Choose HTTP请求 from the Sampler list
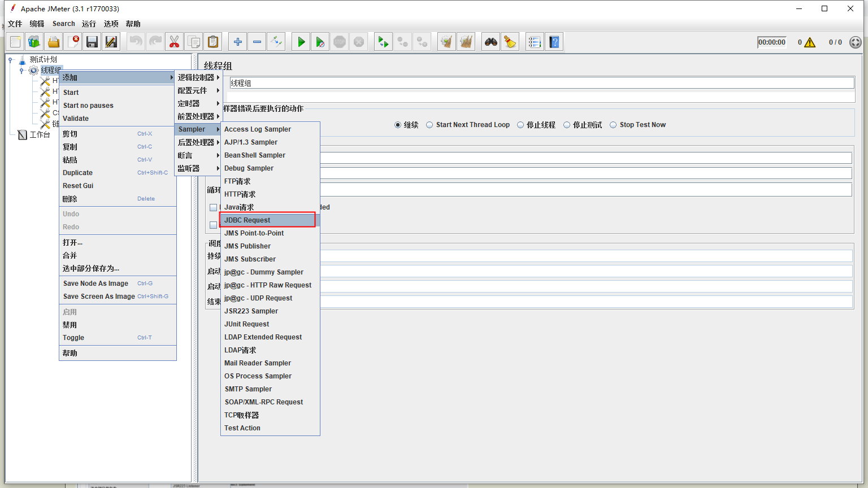 (270, 194)
